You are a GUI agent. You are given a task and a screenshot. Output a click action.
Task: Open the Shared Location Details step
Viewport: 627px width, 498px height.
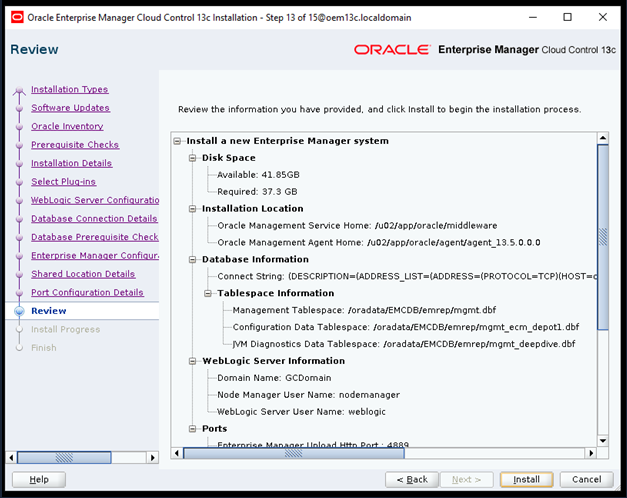click(x=83, y=274)
